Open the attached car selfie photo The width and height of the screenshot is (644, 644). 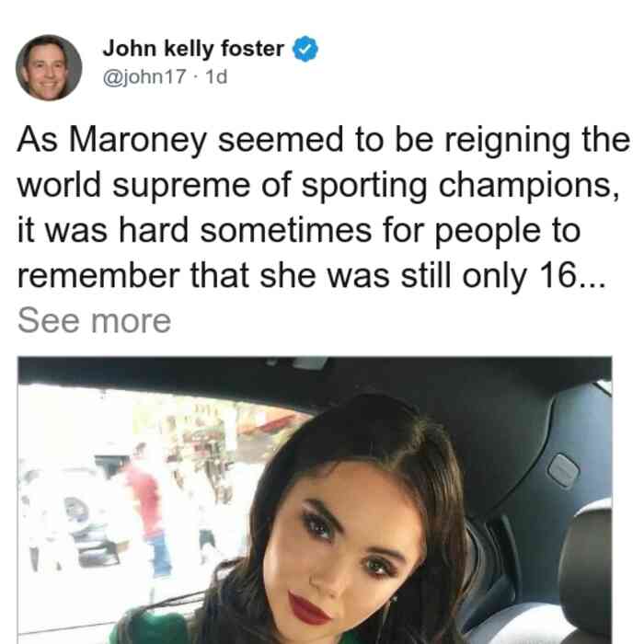(x=315, y=500)
